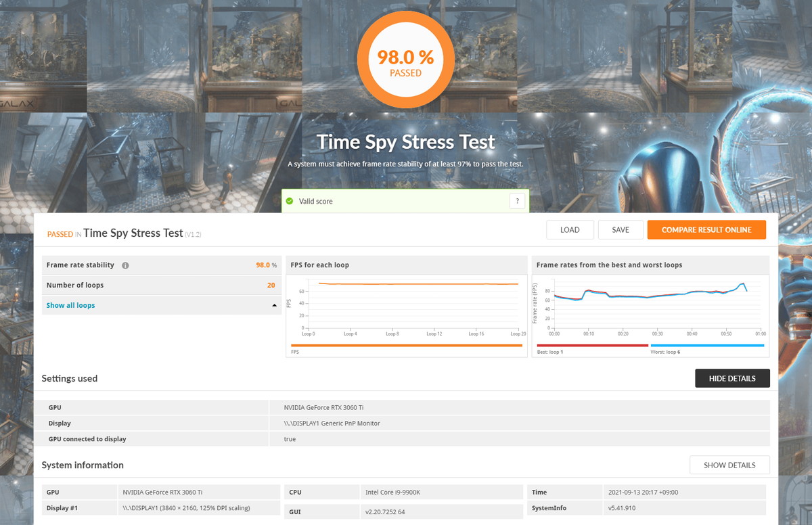
Task: Open the valid score help question button
Action: click(517, 201)
